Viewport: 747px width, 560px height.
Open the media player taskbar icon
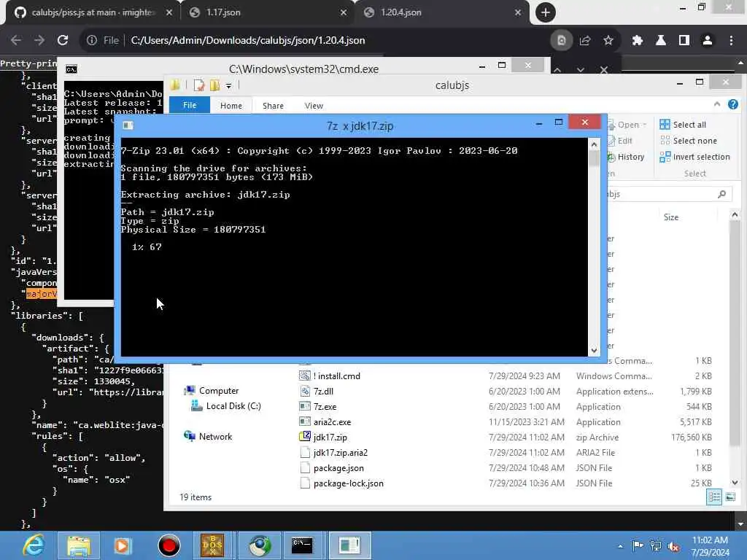click(123, 545)
